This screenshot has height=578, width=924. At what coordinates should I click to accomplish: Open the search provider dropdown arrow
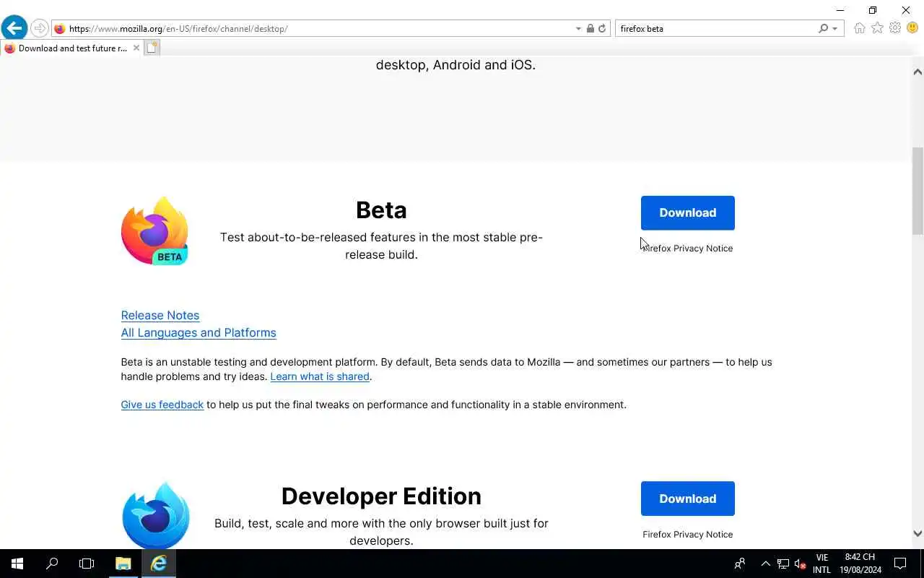(x=835, y=29)
